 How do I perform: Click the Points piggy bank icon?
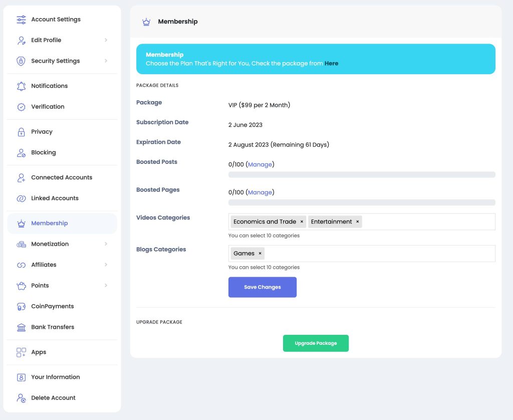point(21,286)
